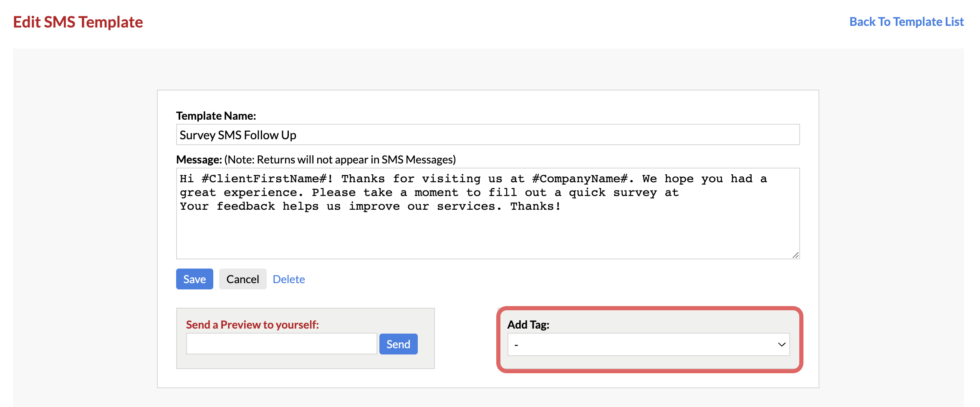Open the Back To Template List link
Image resolution: width=980 pixels, height=407 pixels.
pos(907,22)
